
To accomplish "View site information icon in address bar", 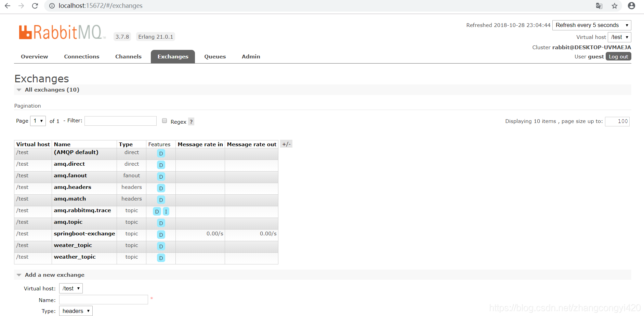I will [52, 6].
